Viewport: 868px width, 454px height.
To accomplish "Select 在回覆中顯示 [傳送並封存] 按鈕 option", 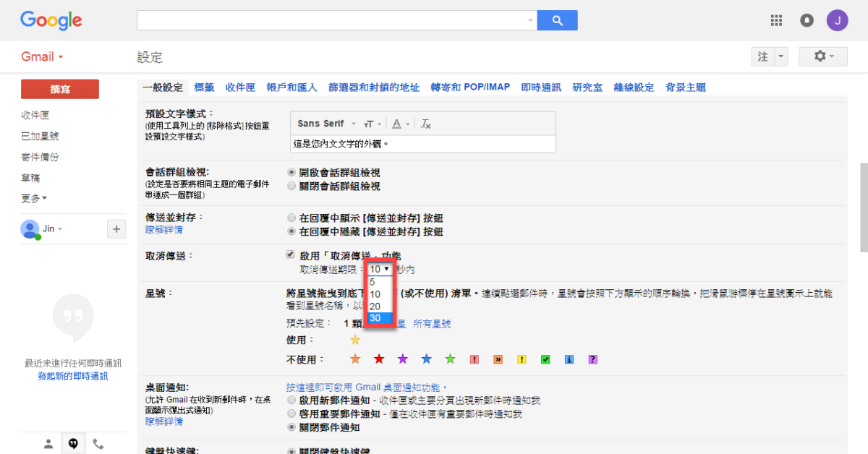I will [x=292, y=218].
